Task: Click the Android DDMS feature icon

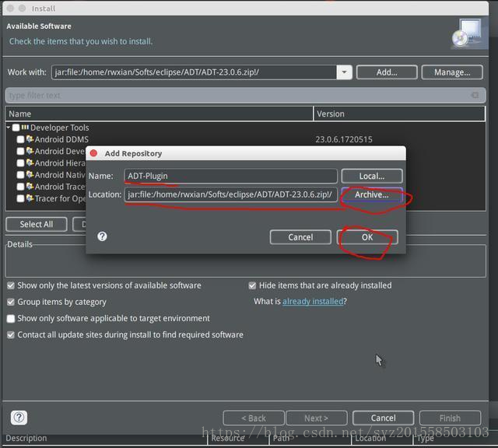Action: 30,138
